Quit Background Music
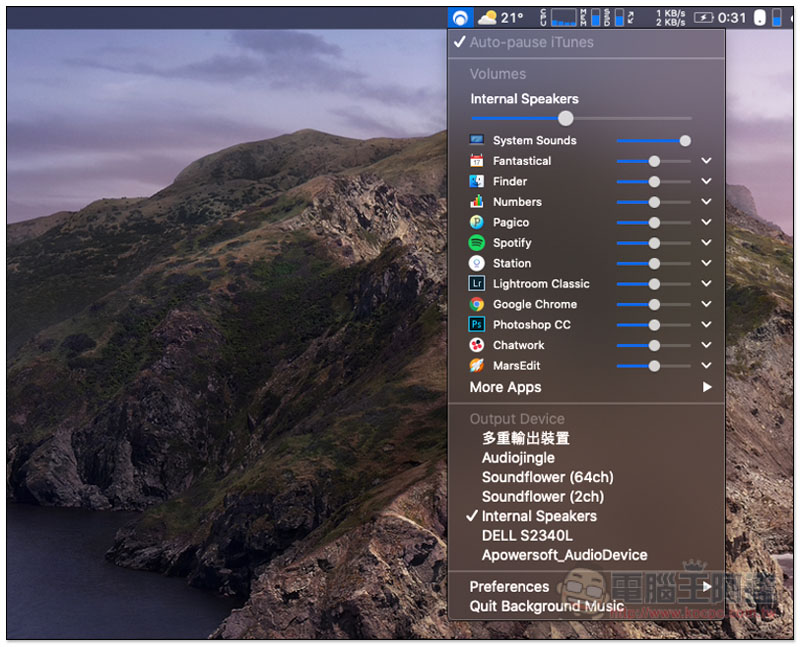800x647 pixels. point(546,606)
